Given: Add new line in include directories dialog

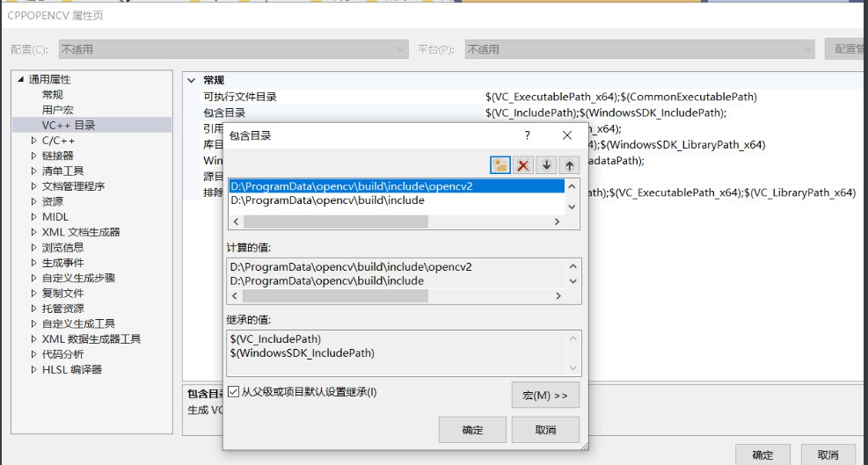Looking at the screenshot, I should tap(500, 165).
